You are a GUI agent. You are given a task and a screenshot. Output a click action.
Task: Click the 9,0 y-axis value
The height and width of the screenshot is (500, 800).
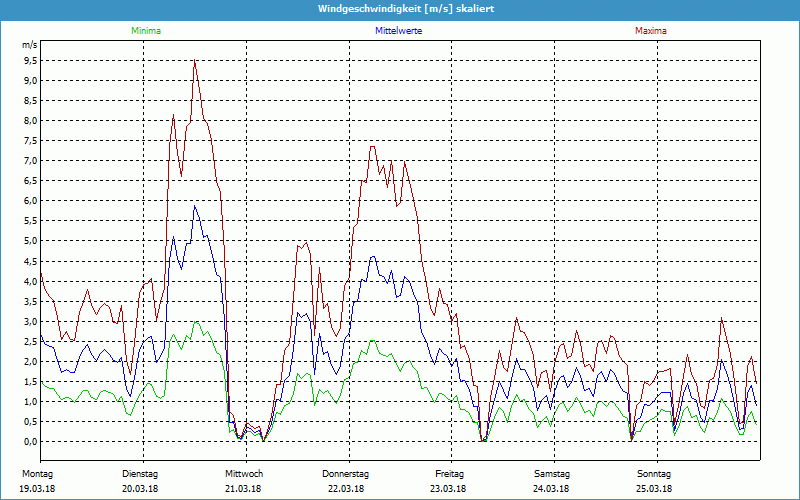pos(30,81)
